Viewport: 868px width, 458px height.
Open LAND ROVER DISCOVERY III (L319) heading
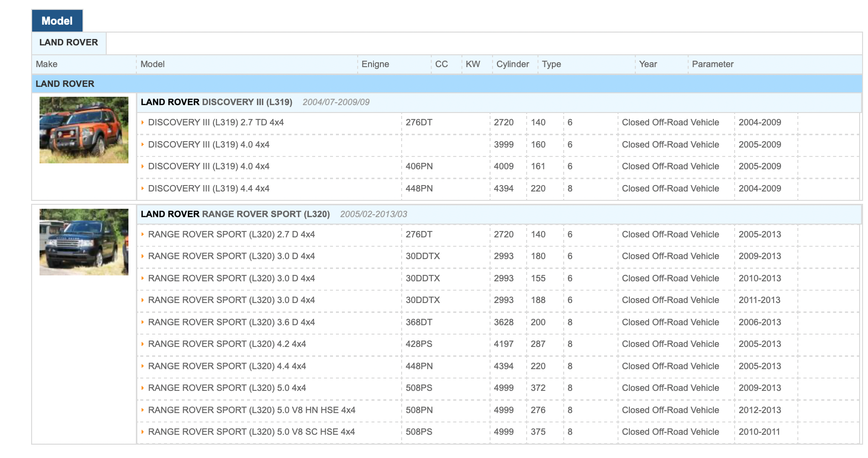216,102
